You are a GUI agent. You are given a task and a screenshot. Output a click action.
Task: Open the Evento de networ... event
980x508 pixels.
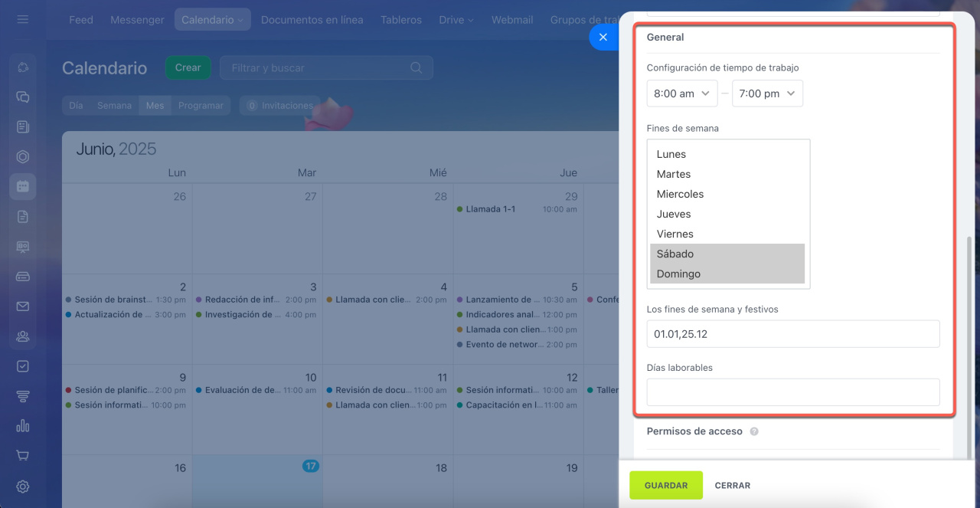tap(517, 345)
